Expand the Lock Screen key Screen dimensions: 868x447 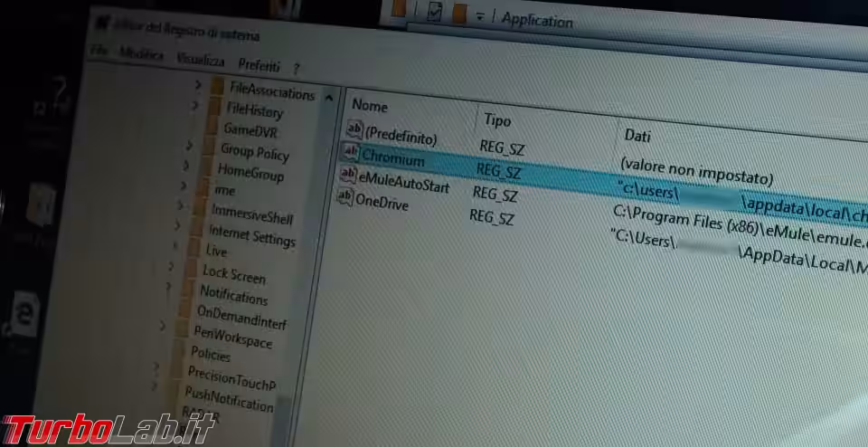pos(171,266)
